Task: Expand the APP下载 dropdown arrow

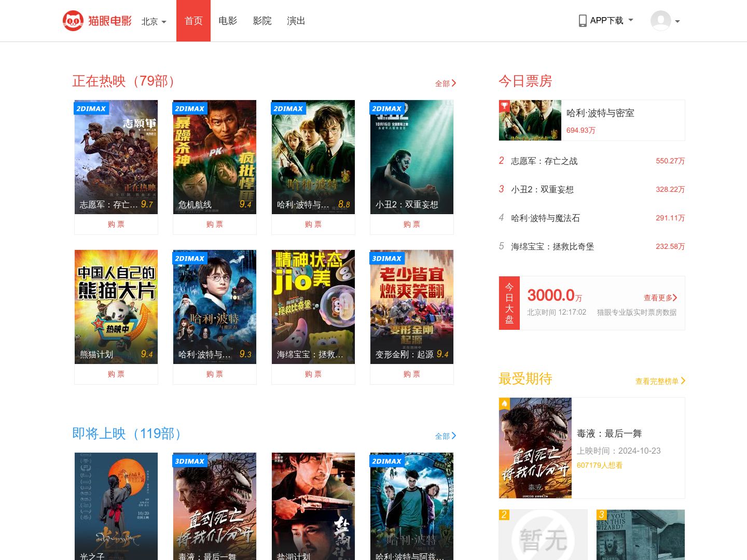Action: click(631, 20)
